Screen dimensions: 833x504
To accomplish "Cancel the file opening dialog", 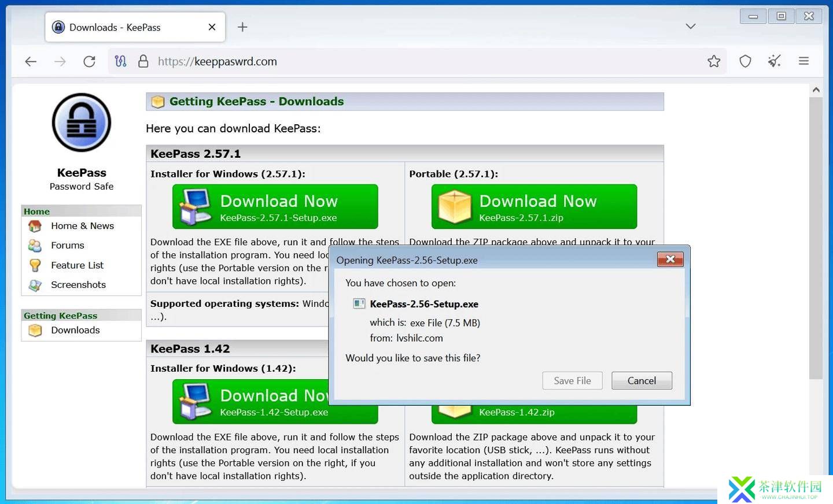I will tap(642, 380).
